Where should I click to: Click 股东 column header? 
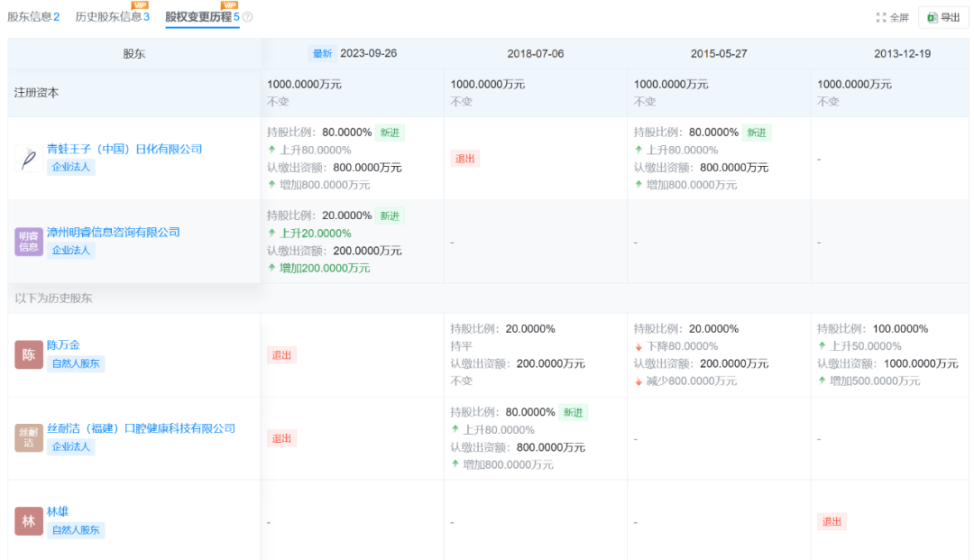click(x=133, y=53)
